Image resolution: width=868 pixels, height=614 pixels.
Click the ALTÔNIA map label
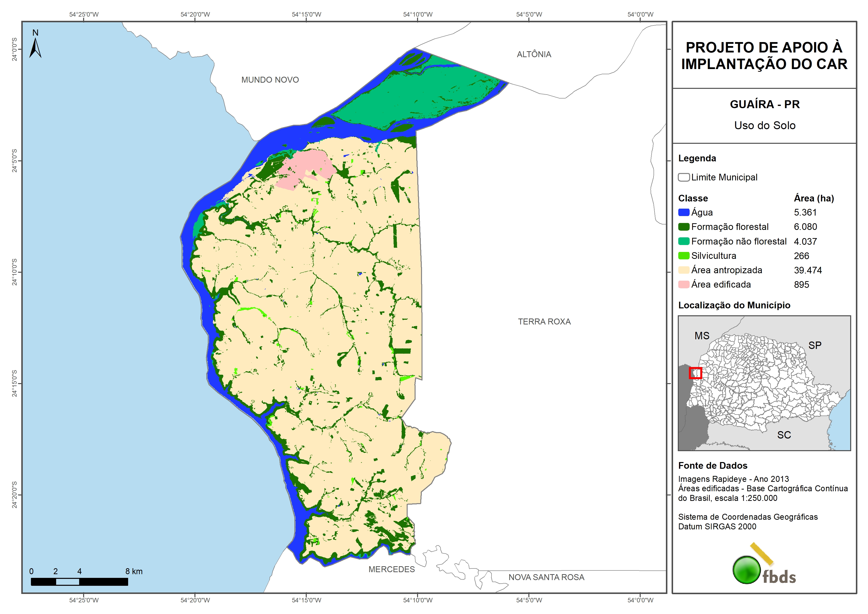534,54
